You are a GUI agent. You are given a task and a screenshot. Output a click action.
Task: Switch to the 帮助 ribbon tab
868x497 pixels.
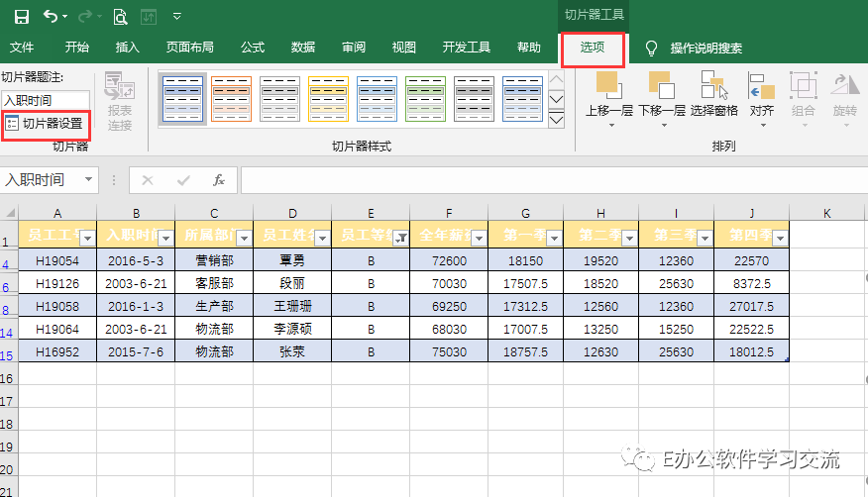pyautogui.click(x=529, y=48)
